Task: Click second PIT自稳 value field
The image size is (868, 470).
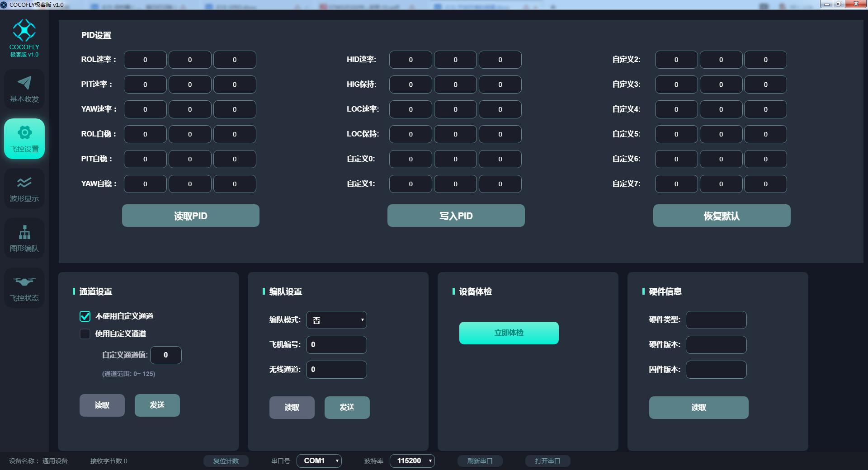Action: tap(190, 159)
